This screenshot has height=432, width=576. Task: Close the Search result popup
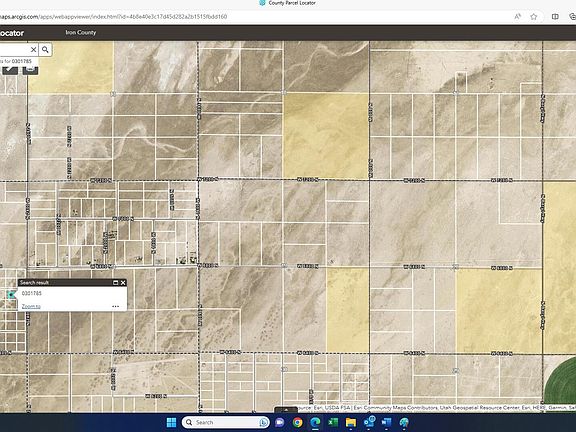(x=123, y=282)
